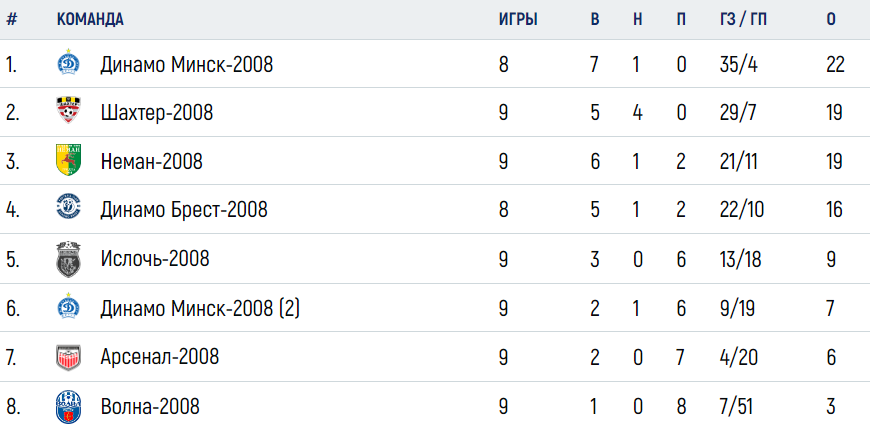
Task: Click the КОМАНДА column header
Action: point(90,19)
